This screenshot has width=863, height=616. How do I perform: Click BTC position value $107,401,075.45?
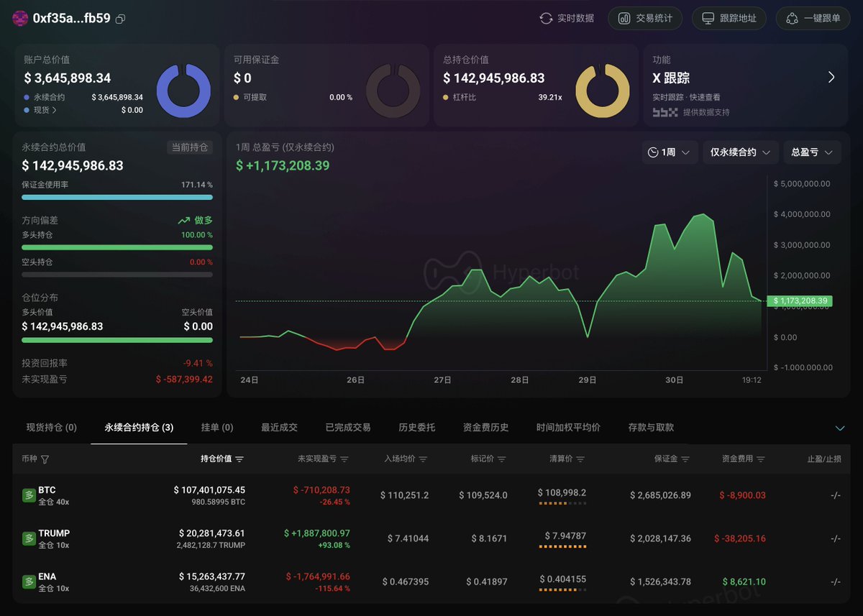coord(209,490)
